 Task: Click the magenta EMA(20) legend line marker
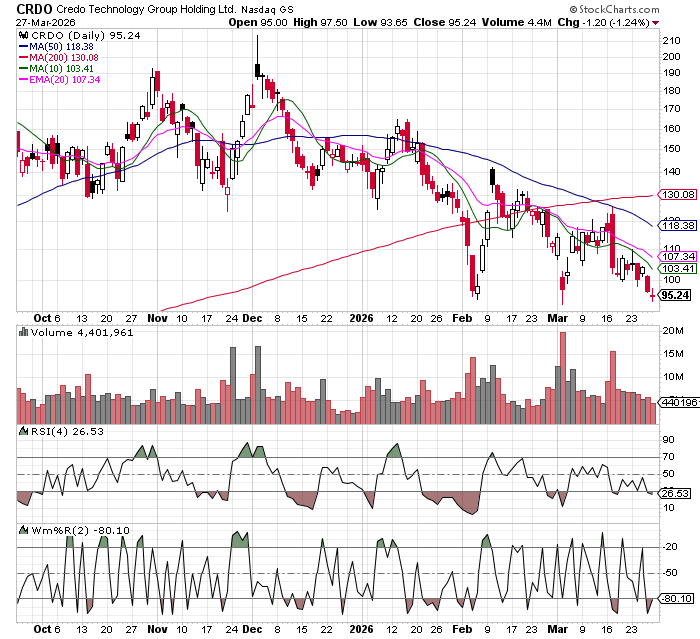click(x=23, y=80)
